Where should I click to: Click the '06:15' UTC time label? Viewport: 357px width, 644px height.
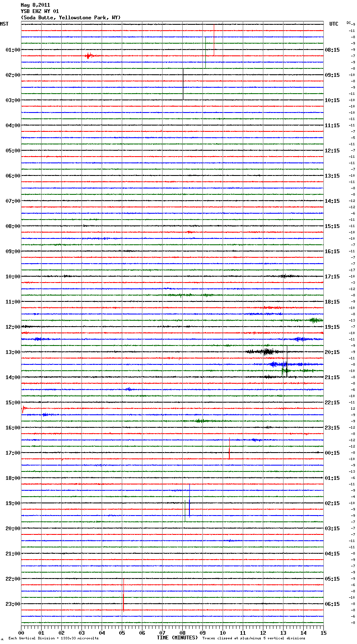332,604
